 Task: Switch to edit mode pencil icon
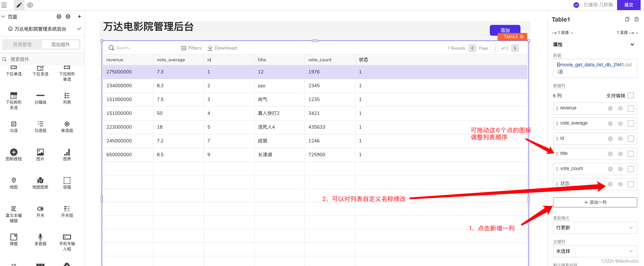pos(19,5)
